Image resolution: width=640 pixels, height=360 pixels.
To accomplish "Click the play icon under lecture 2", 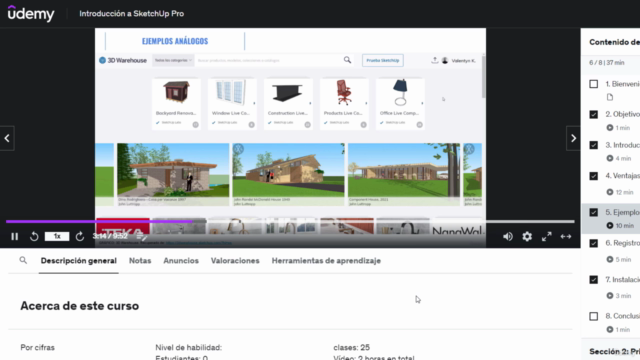I will (x=610, y=128).
